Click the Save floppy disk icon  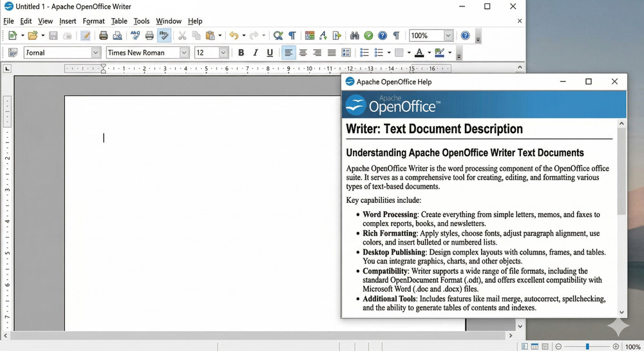tap(53, 35)
